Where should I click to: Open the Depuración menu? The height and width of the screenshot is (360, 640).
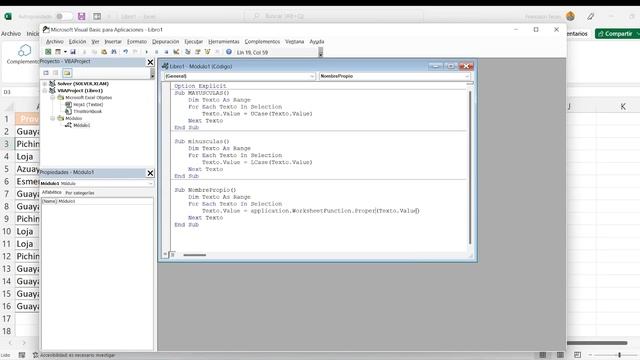[x=165, y=42]
